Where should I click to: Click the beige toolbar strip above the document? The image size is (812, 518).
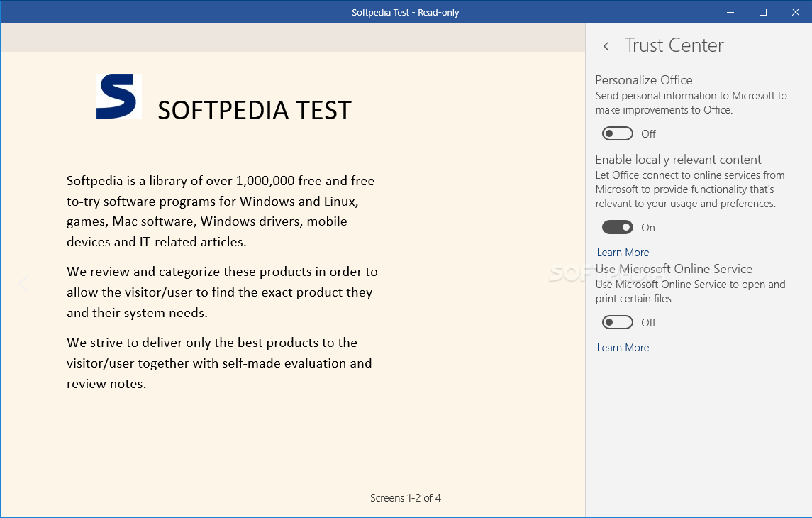(292, 38)
